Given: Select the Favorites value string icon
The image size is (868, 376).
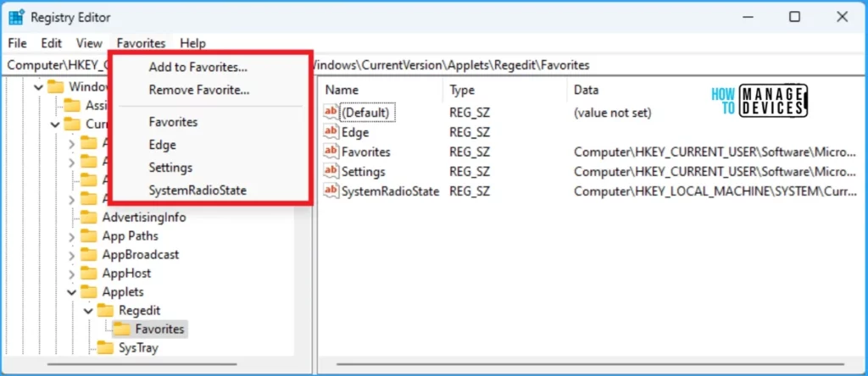Looking at the screenshot, I should [331, 152].
